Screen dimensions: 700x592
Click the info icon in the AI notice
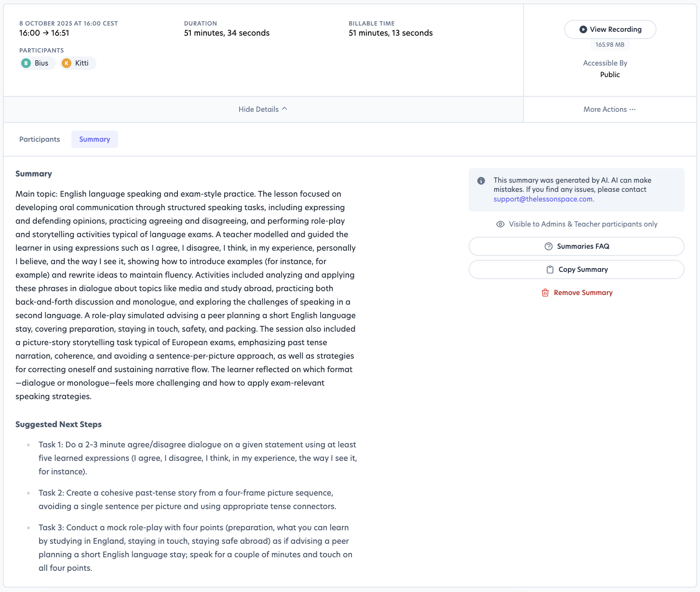tap(481, 181)
